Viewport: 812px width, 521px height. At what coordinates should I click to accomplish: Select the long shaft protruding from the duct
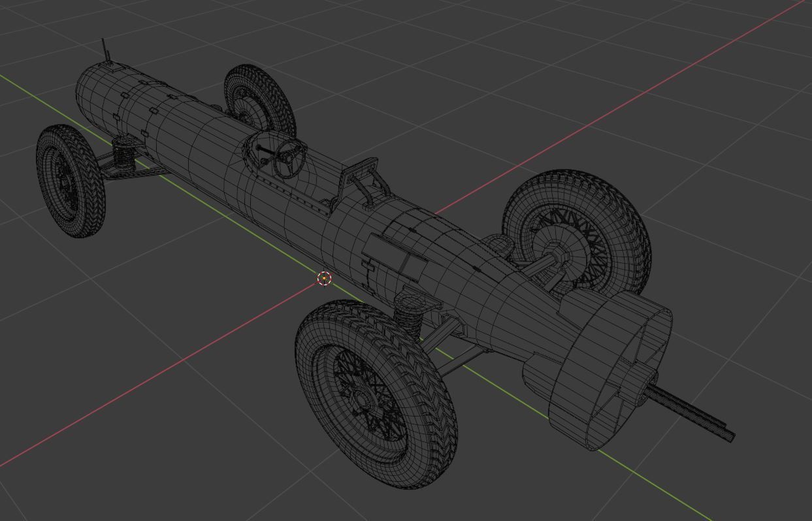691,413
